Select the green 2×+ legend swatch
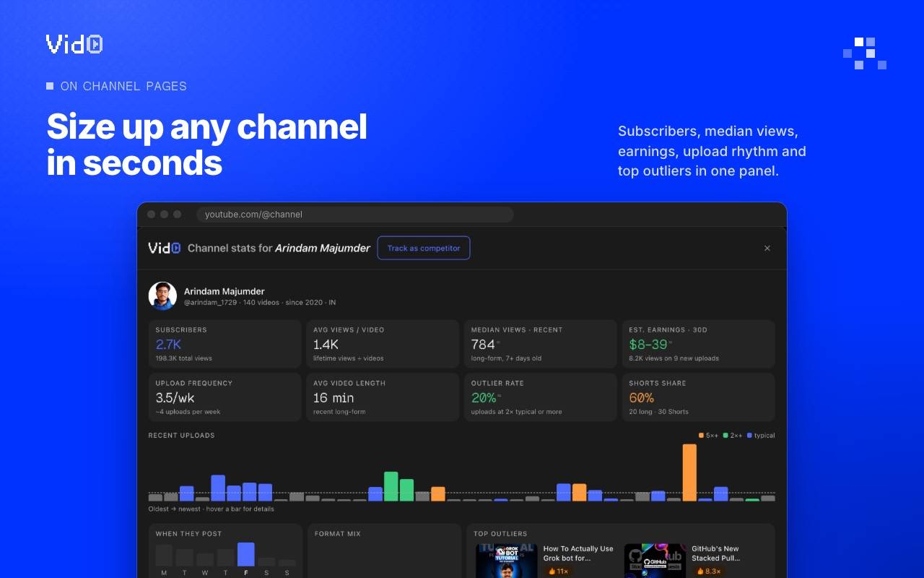924x578 pixels. tap(725, 436)
